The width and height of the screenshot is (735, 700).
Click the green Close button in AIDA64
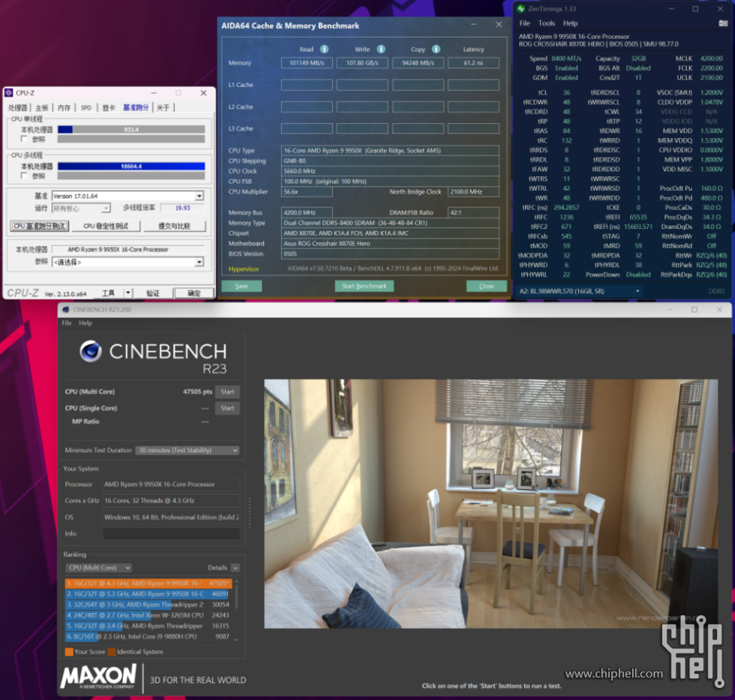tap(487, 286)
